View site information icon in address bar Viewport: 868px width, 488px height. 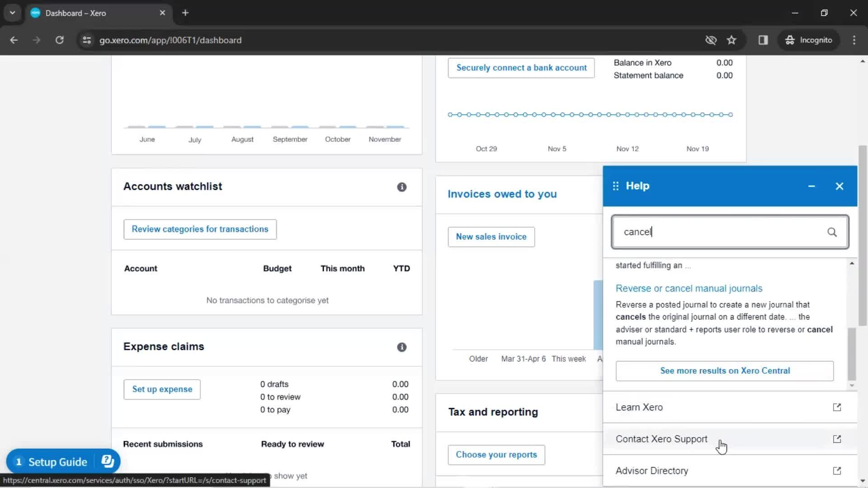(87, 40)
